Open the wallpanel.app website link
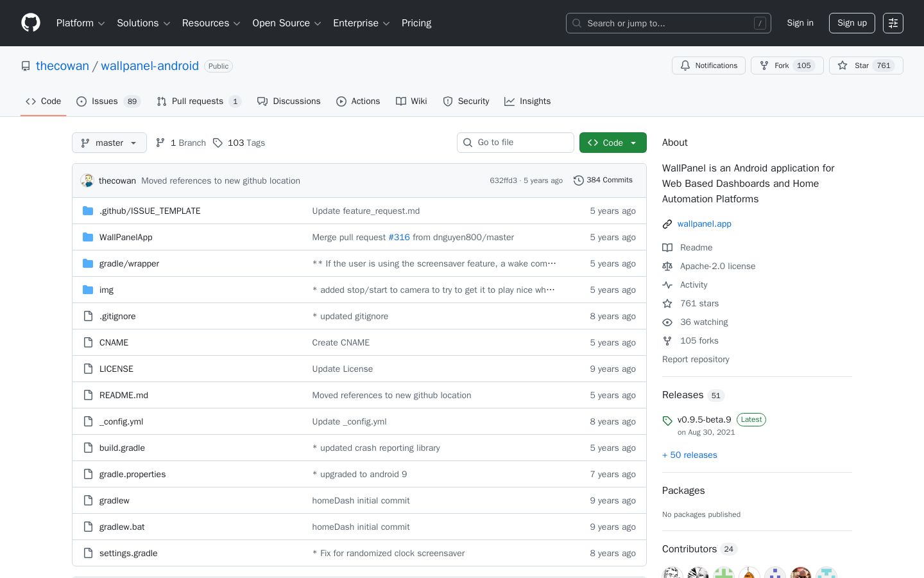Screen dimensions: 924x578 click(x=705, y=224)
